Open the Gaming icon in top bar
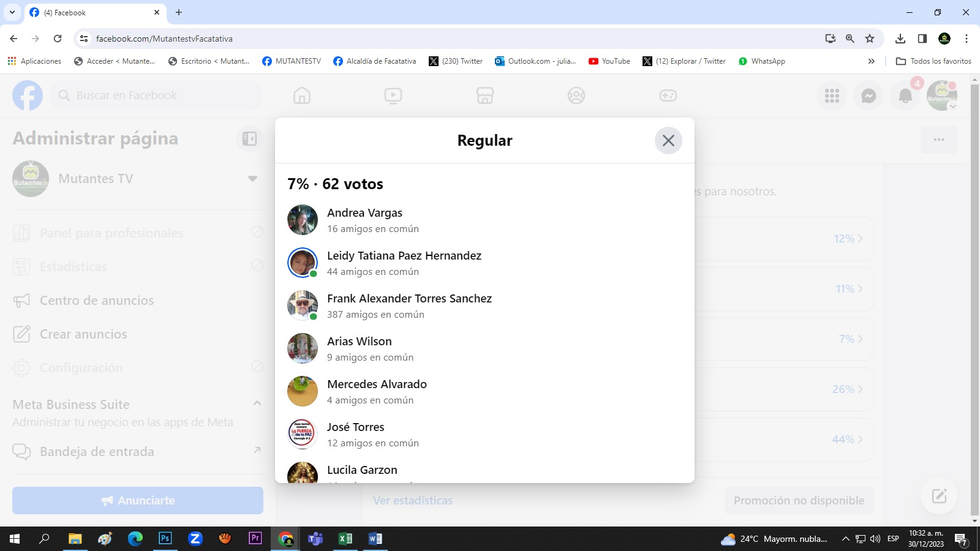The image size is (980, 551). click(x=668, y=96)
